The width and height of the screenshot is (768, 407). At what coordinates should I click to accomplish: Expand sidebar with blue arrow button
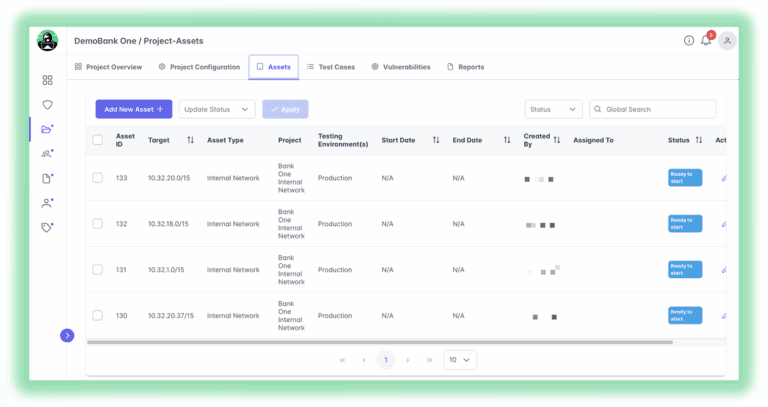point(67,336)
